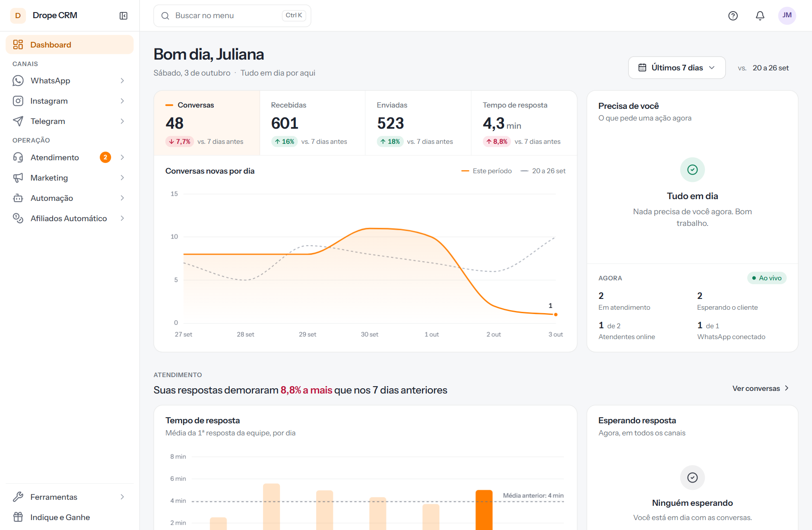This screenshot has height=530, width=812.
Task: Click the Ctrl K shortcut badge
Action: 294,16
